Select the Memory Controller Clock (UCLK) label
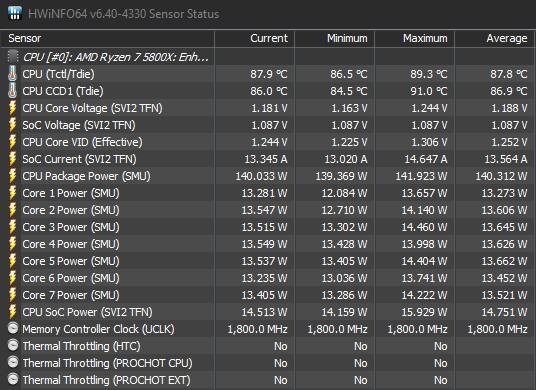 (x=98, y=329)
